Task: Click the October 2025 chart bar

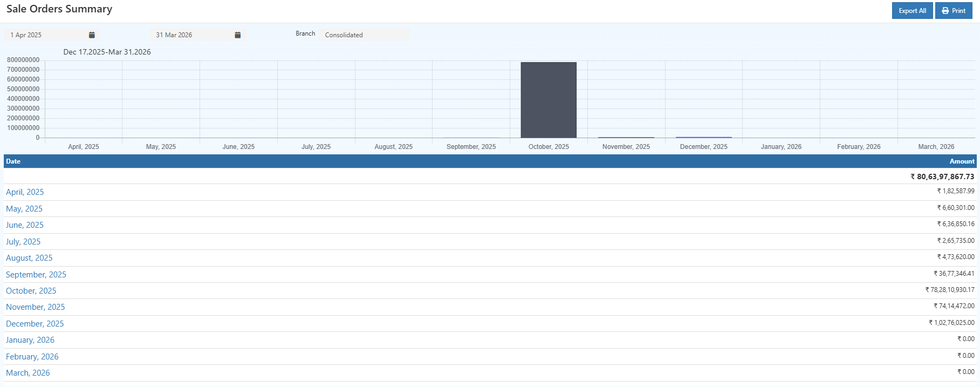Action: [x=549, y=100]
